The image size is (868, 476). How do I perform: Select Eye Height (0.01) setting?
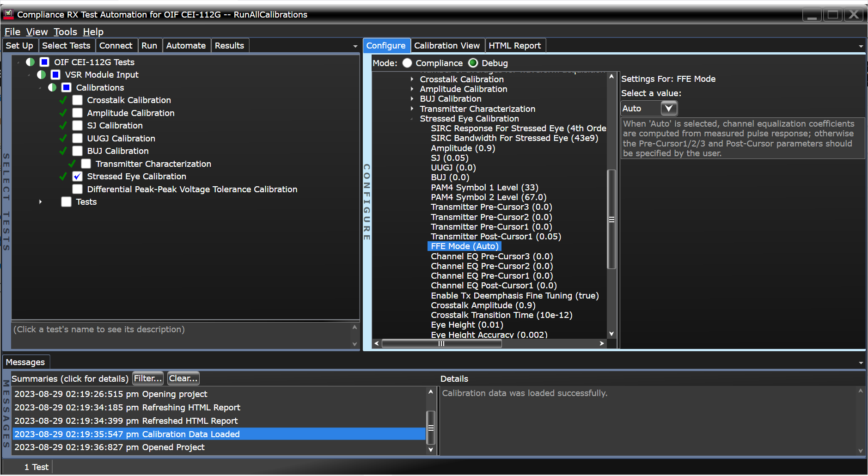pos(467,325)
